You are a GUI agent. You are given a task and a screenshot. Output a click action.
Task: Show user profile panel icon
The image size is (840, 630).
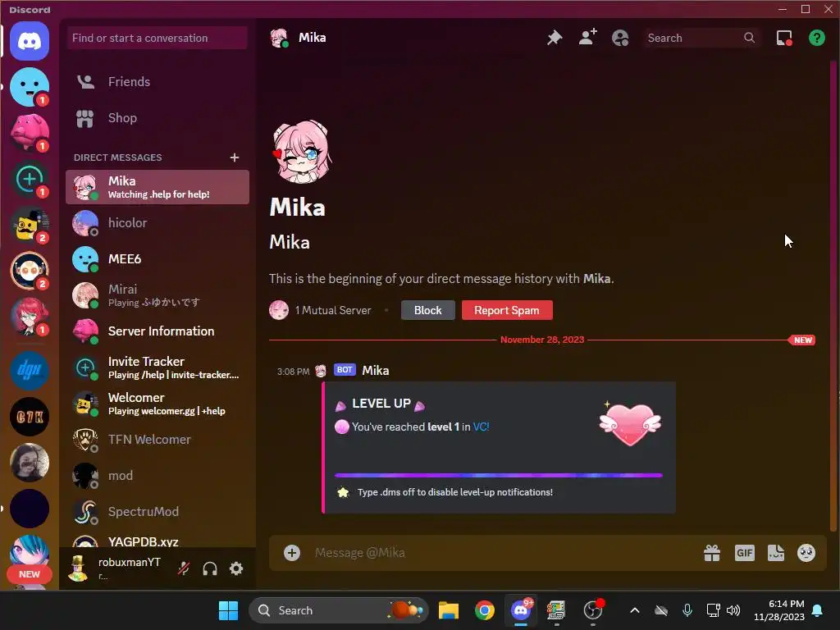(620, 38)
